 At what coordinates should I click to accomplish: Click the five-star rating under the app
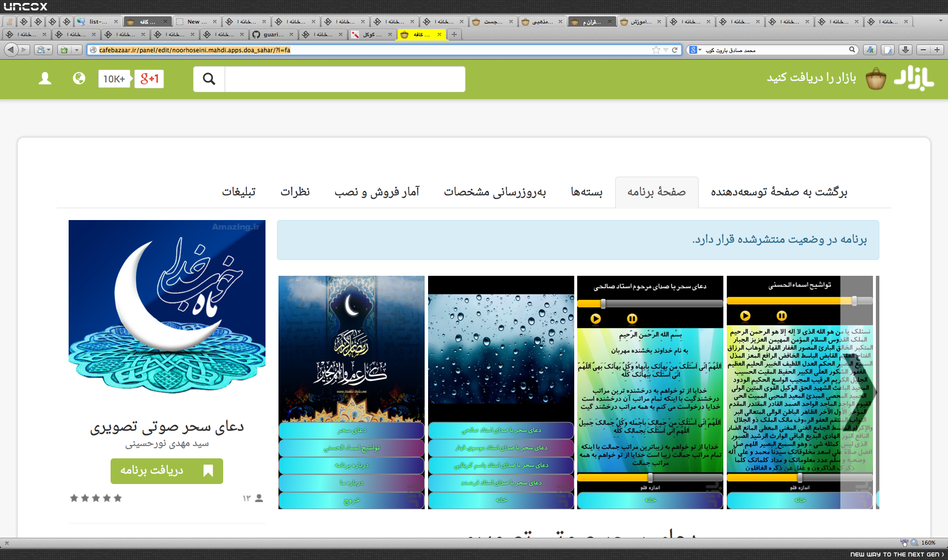point(96,498)
